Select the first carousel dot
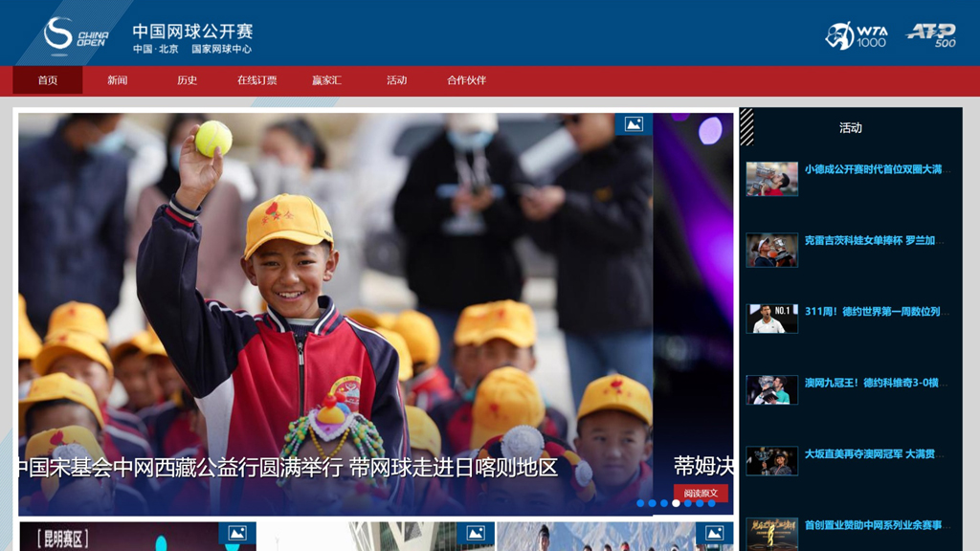This screenshot has width=980, height=551. coord(640,503)
